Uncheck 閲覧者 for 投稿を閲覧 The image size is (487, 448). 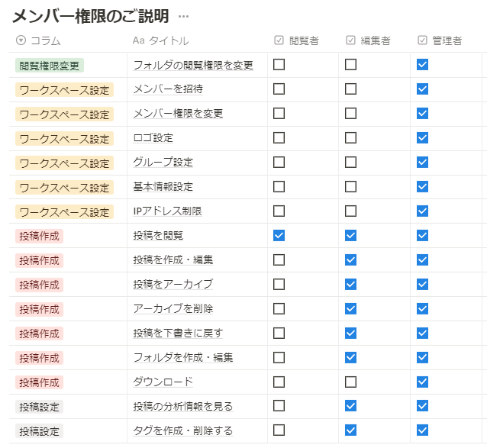tap(279, 236)
